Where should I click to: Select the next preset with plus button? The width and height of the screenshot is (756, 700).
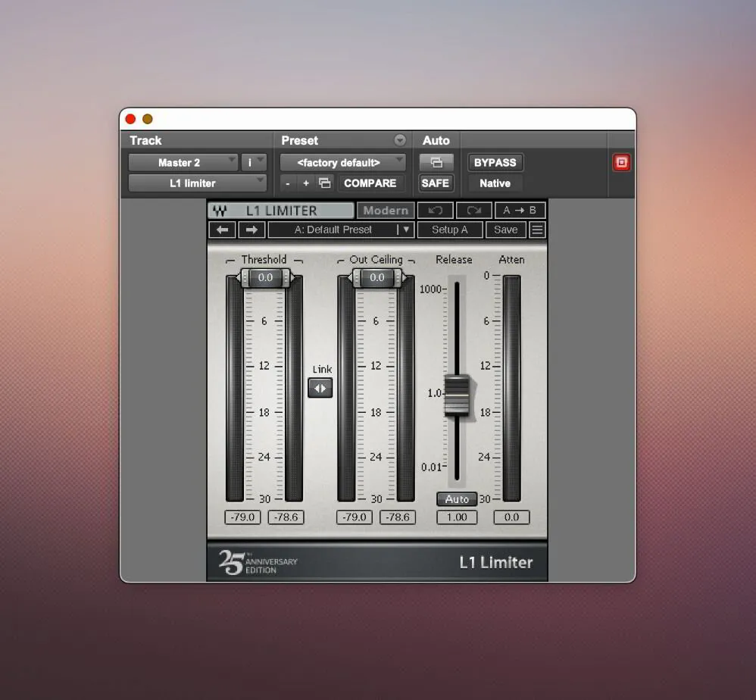point(306,183)
